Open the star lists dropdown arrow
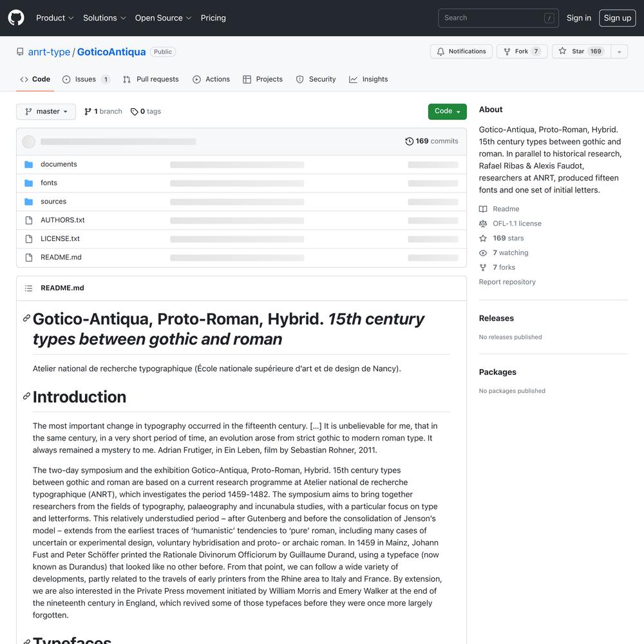 coord(619,52)
